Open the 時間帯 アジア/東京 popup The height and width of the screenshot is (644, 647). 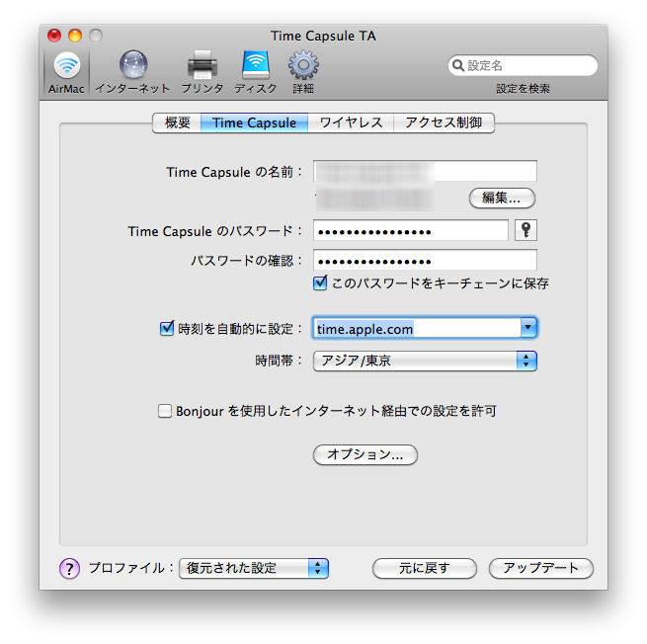[425, 361]
